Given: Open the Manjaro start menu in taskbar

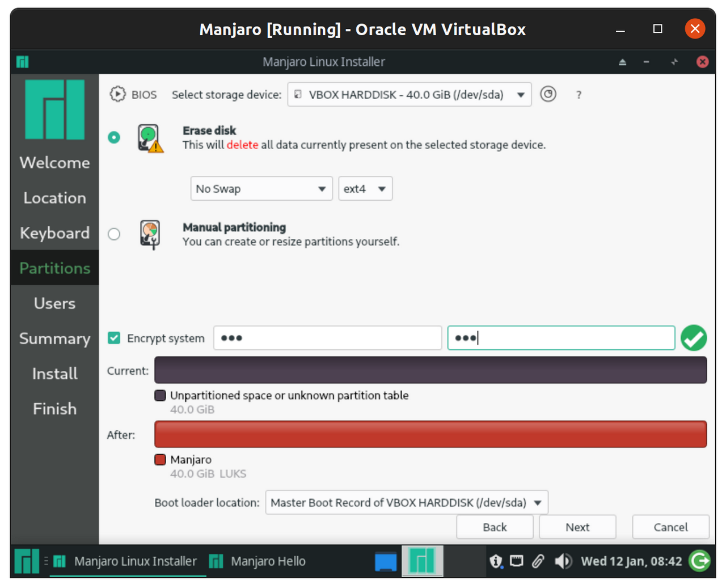Looking at the screenshot, I should coord(27,561).
